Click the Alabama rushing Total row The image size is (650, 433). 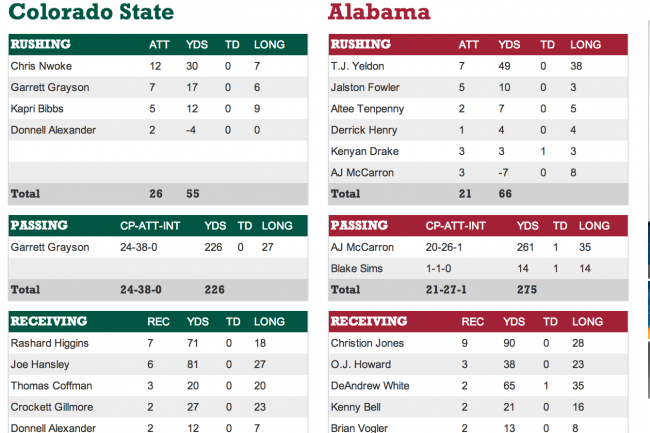478,194
